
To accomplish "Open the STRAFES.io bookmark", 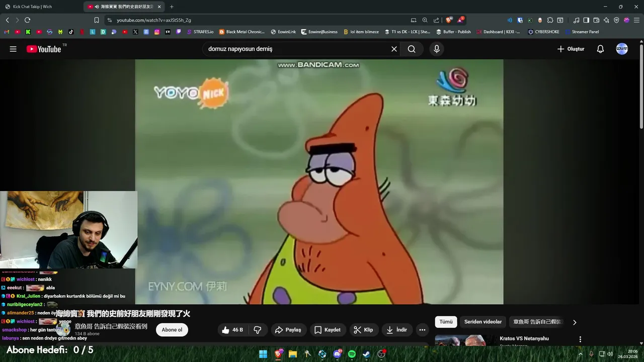I will (x=200, y=32).
